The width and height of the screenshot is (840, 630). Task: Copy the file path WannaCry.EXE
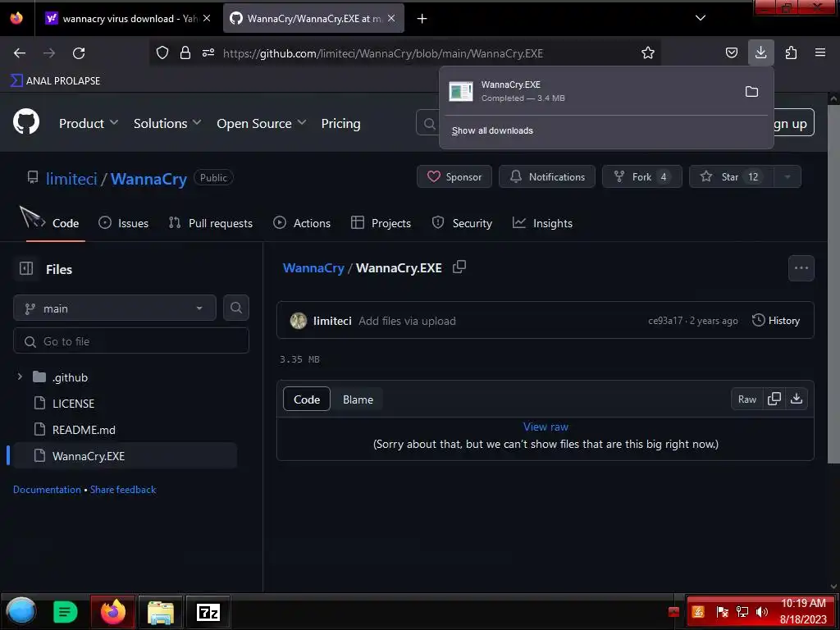[459, 267]
